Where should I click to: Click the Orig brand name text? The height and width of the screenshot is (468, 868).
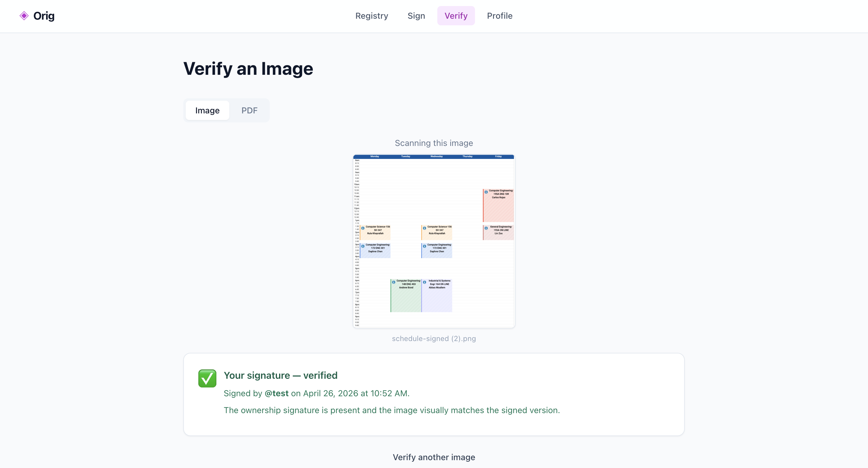tap(44, 15)
